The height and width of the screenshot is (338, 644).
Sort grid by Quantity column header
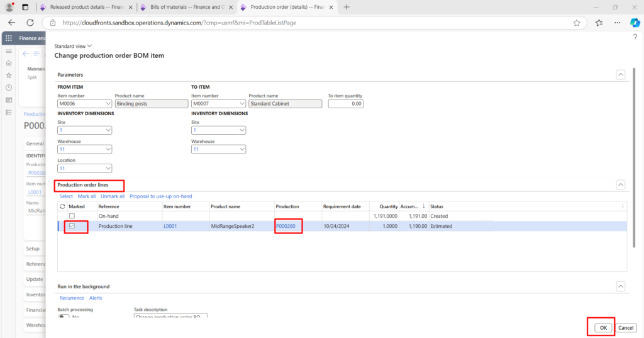point(389,206)
